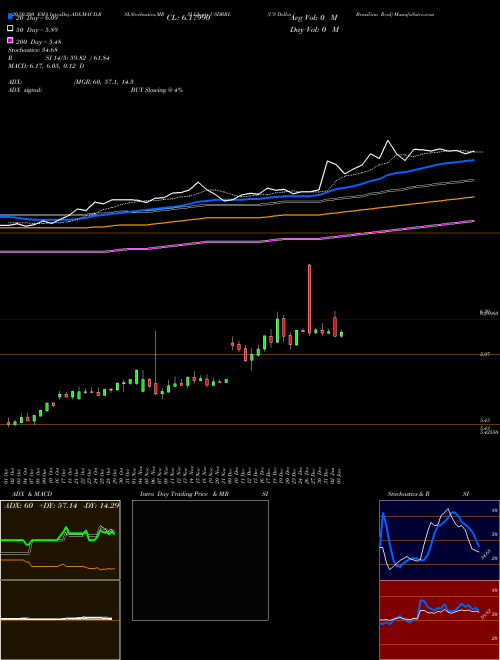Screen dimensions: 500x660
Task: Click the RSI line chart in red panel
Action: [x=429, y=612]
